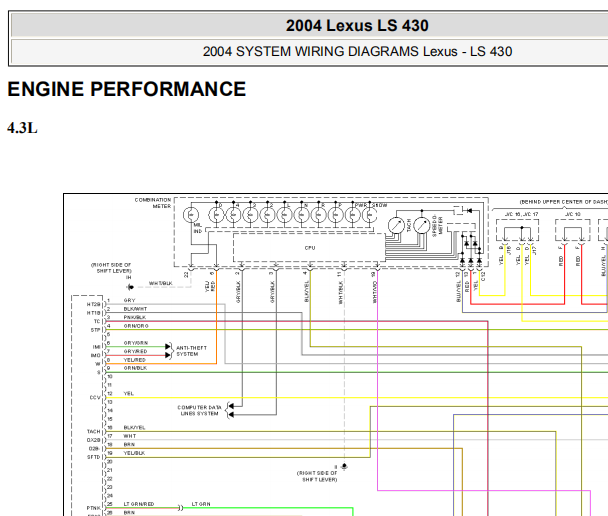Click the lamp symbol labeled PWR

pos(352,214)
